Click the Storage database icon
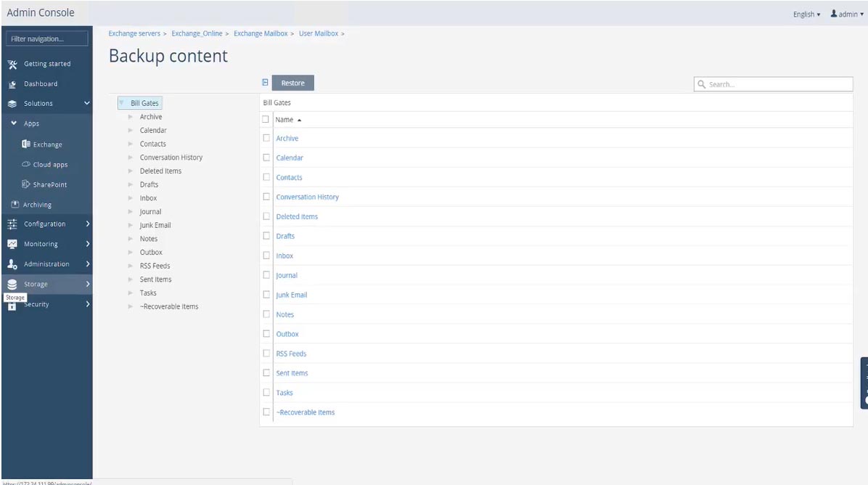 [12, 284]
